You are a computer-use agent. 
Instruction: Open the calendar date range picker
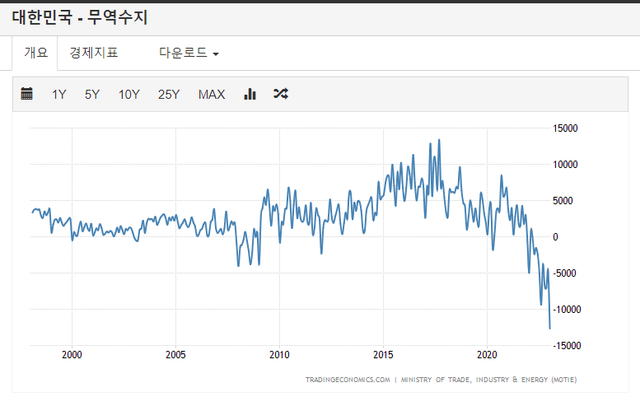27,94
